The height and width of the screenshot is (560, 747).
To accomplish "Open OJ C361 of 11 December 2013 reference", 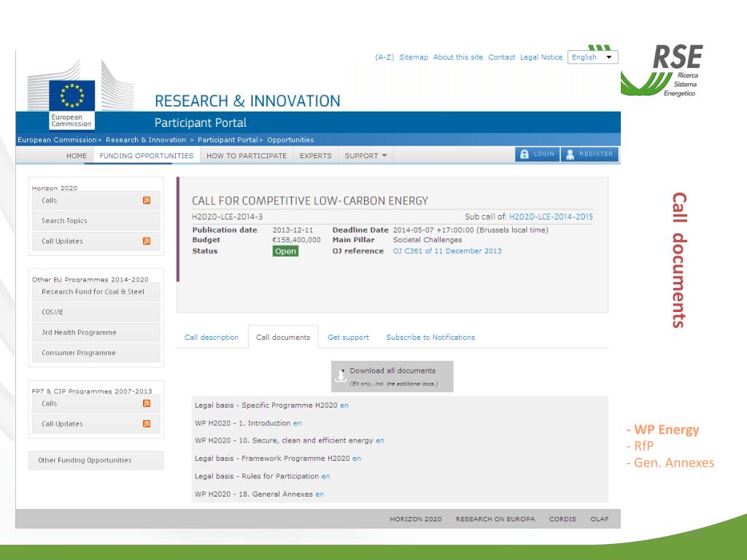I will point(447,251).
